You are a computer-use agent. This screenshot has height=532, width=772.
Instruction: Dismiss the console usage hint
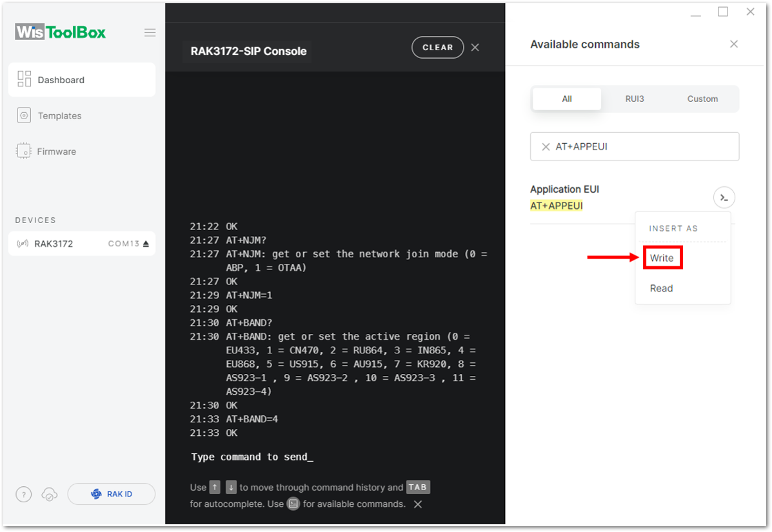tap(418, 504)
